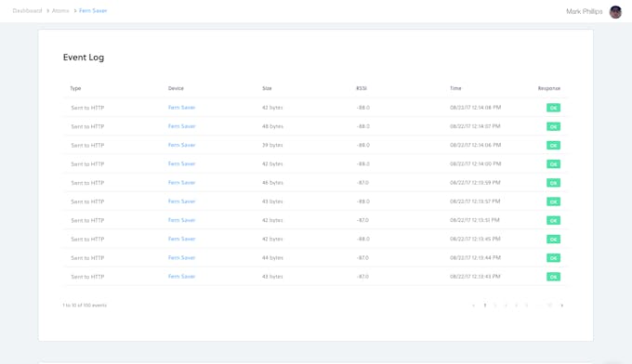Jump to last page 10 in pagination
Image resolution: width=632 pixels, height=364 pixels.
[x=550, y=305]
